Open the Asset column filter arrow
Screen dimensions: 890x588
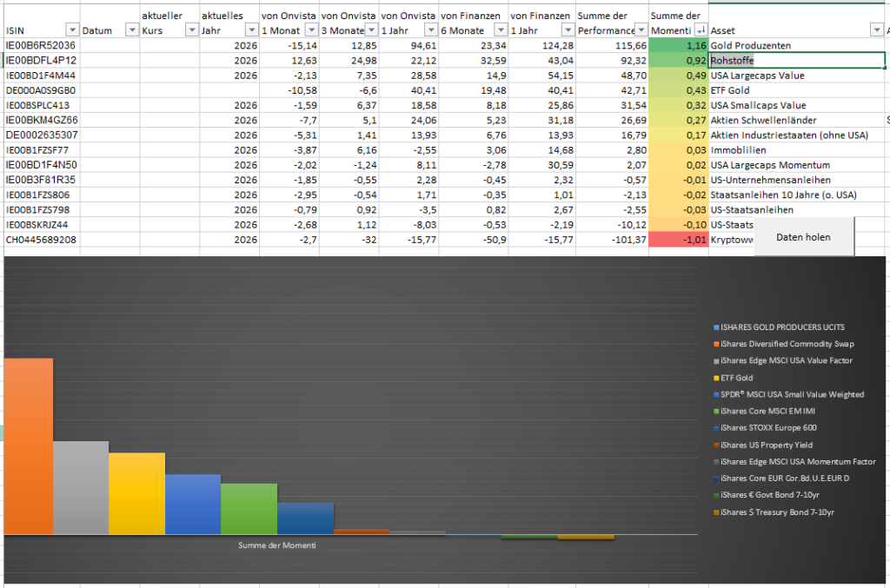876,30
